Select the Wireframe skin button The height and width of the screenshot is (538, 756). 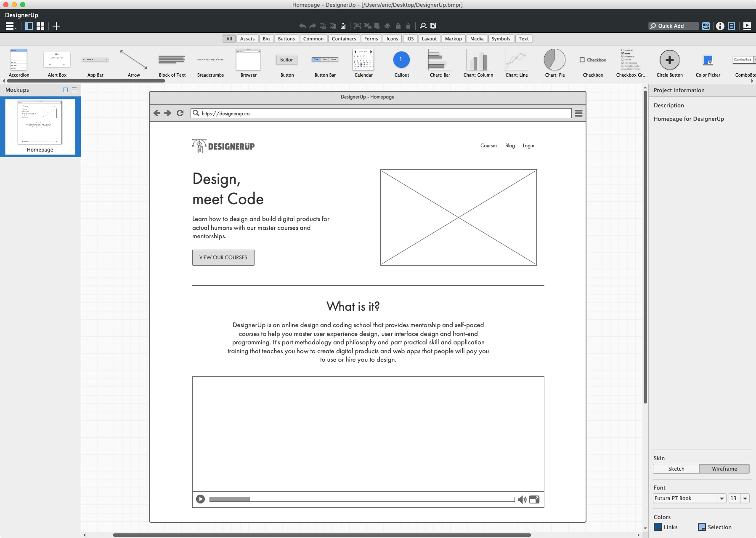point(724,469)
